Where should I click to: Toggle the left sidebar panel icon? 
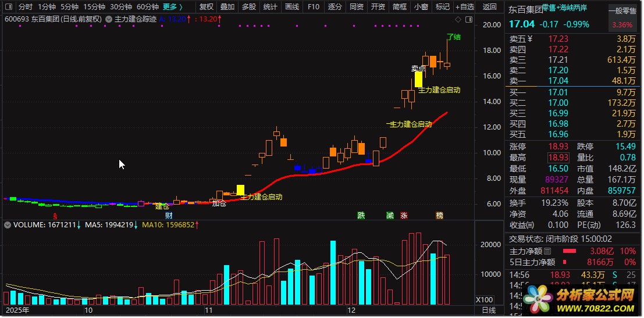tap(8, 7)
